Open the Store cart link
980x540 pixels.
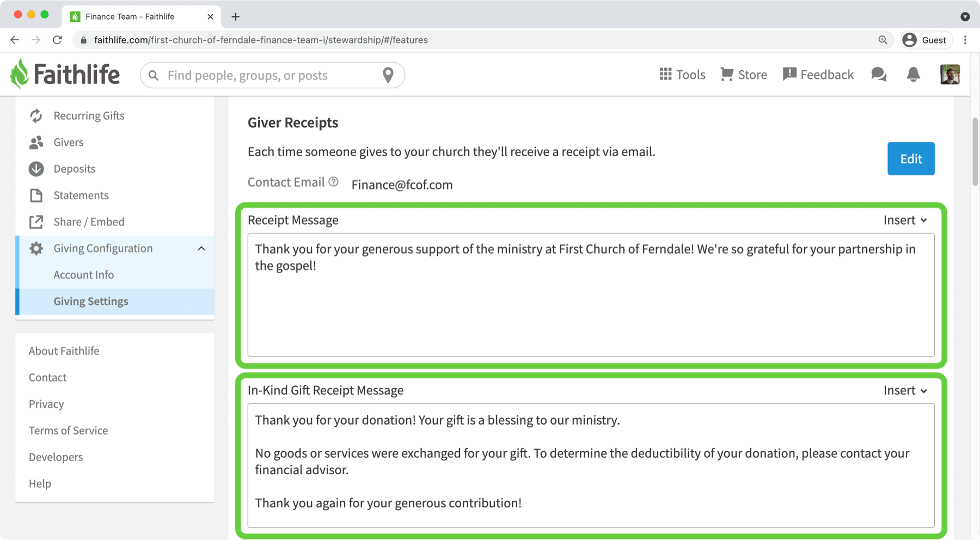pyautogui.click(x=743, y=75)
